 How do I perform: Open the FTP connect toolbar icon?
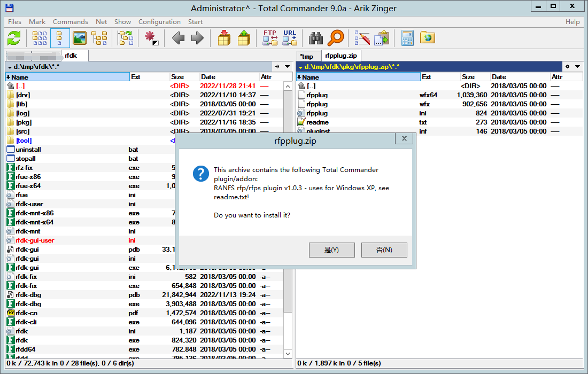click(x=270, y=38)
